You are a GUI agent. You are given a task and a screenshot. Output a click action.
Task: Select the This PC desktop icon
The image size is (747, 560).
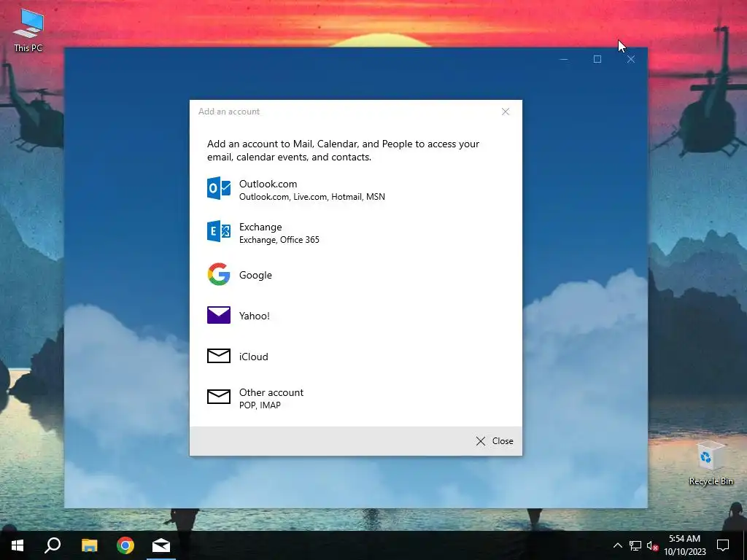[28, 29]
